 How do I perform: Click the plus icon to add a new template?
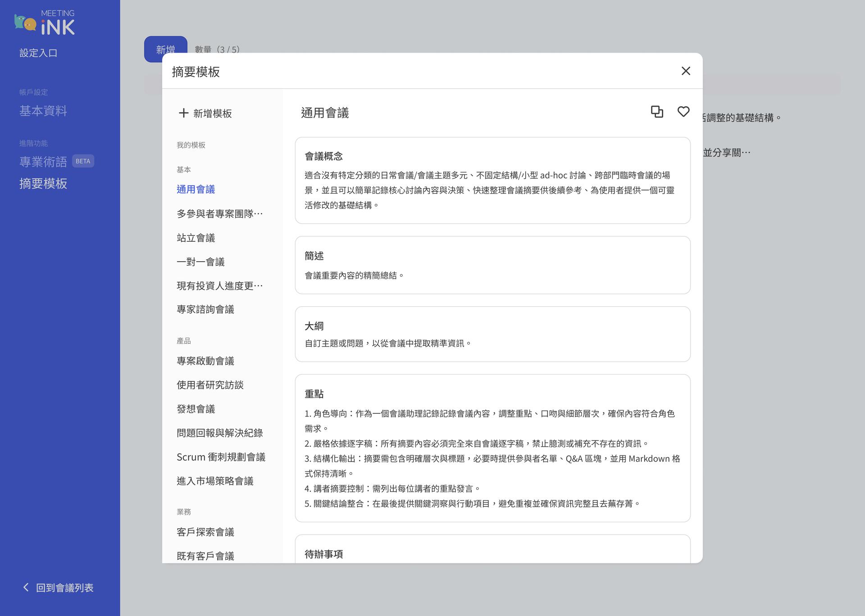point(183,113)
